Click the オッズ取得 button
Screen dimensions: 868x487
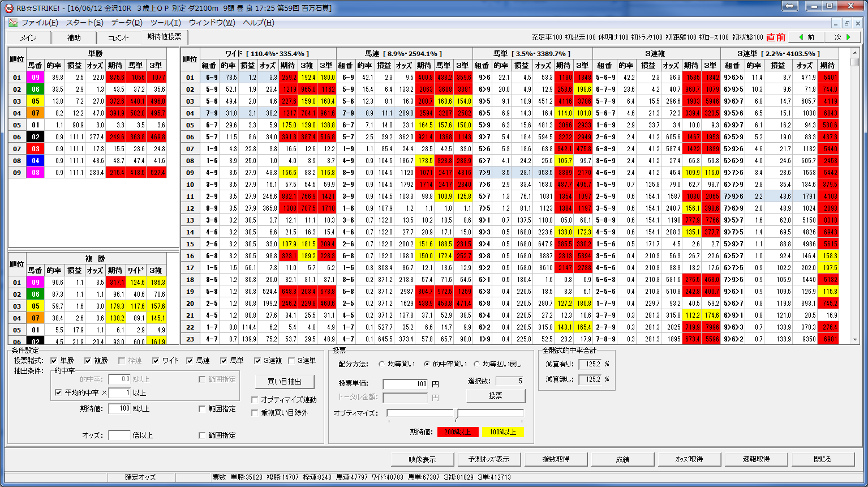point(689,459)
